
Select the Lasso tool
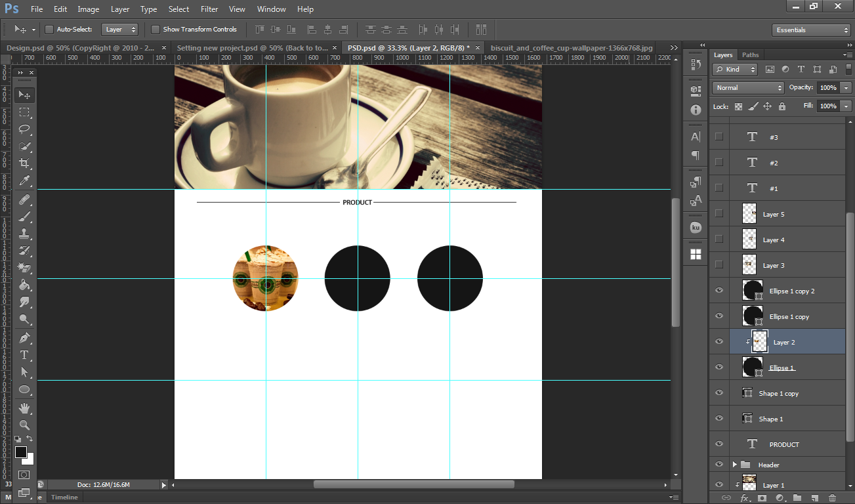pyautogui.click(x=24, y=129)
